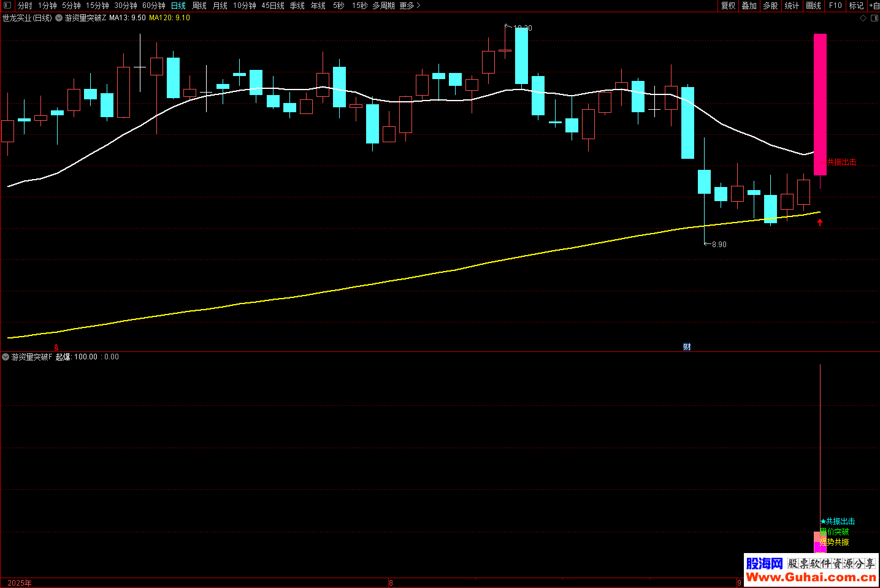Expand the 更多 periods menu
The width and height of the screenshot is (880, 588).
tap(410, 6)
